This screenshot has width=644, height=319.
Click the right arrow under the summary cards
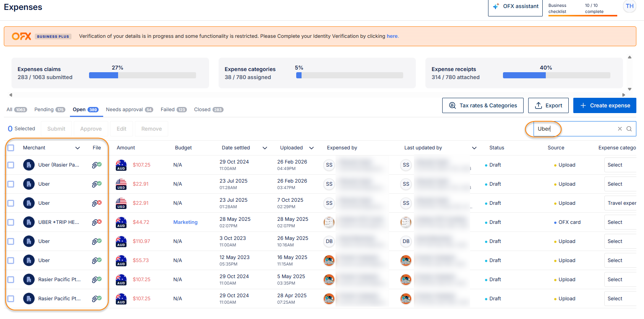[624, 95]
